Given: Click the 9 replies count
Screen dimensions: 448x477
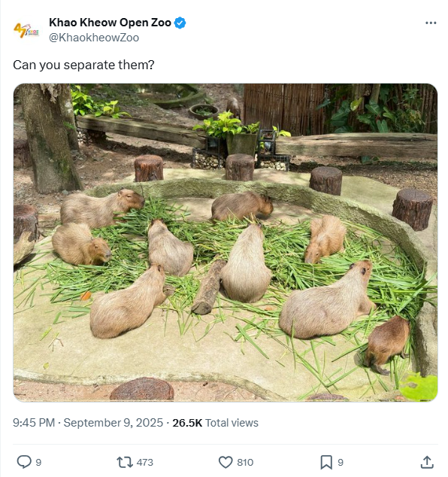Looking at the screenshot, I should pyautogui.click(x=38, y=462).
